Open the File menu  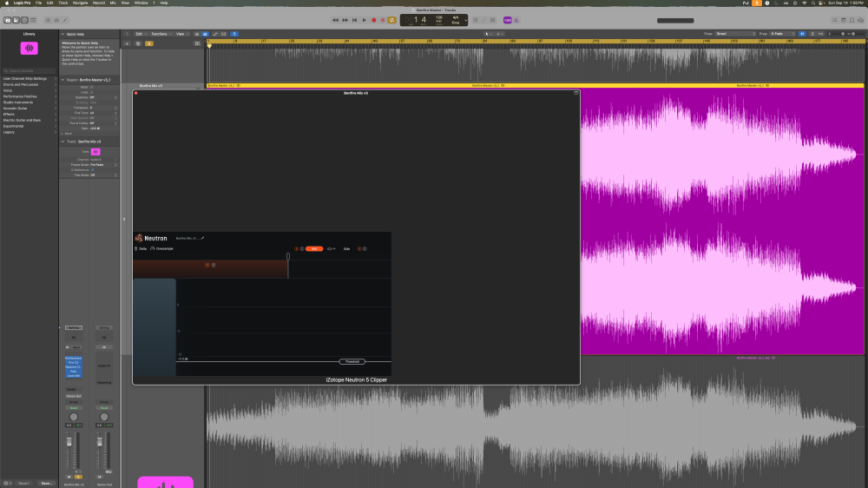[x=39, y=3]
